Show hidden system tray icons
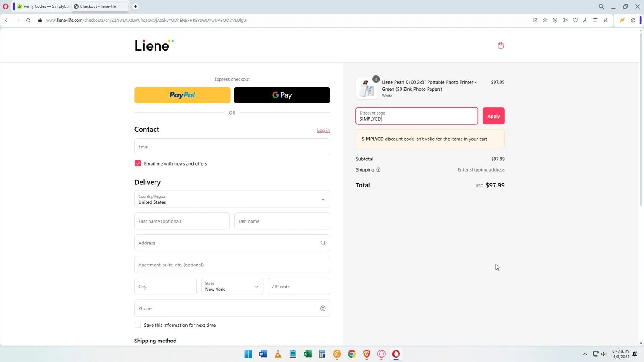 click(585, 354)
